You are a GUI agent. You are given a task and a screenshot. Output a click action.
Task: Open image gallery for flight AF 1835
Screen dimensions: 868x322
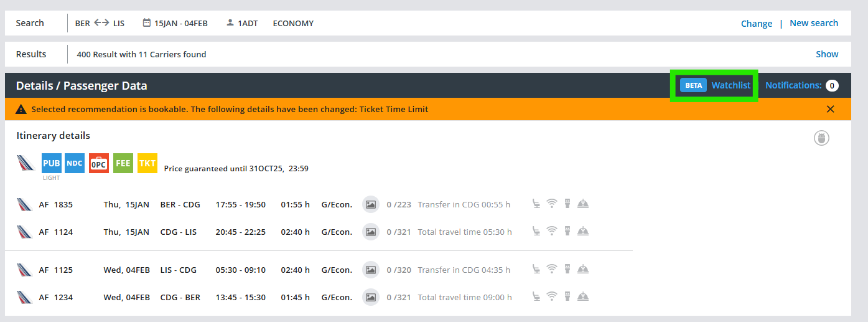[371, 204]
